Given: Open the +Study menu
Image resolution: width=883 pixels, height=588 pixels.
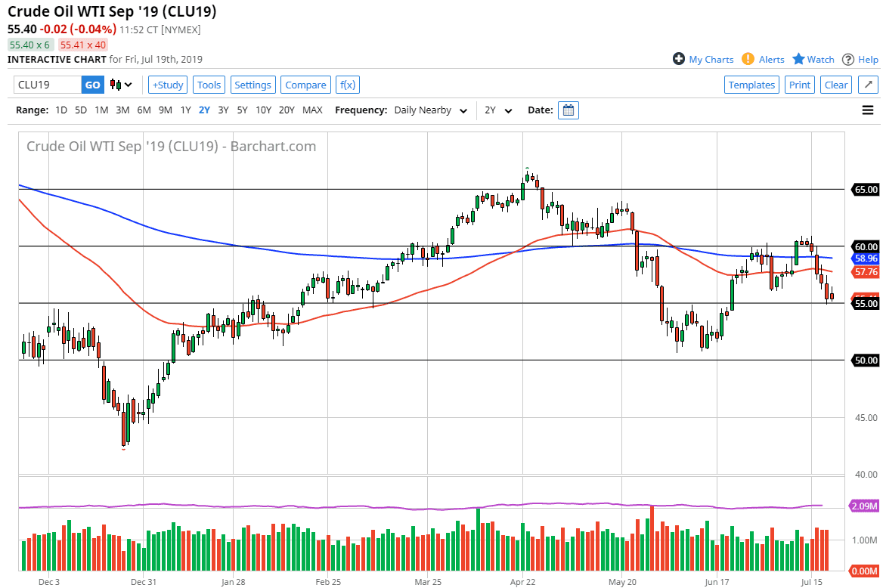Looking at the screenshot, I should click(x=167, y=85).
